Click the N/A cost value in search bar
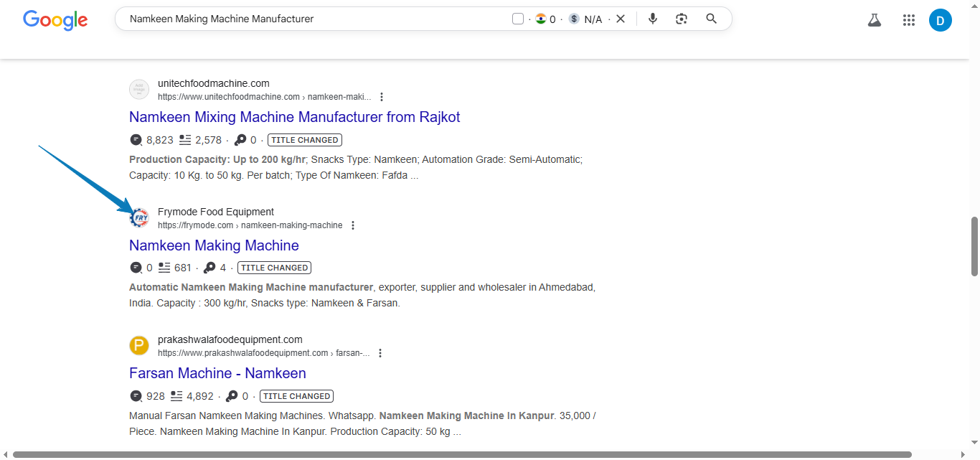The image size is (980, 460). tap(593, 19)
